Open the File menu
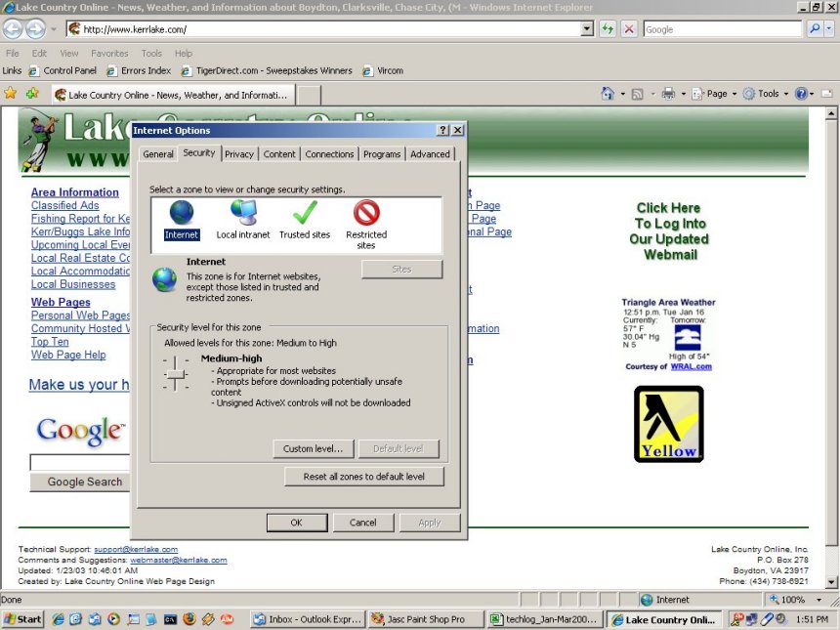Image resolution: width=840 pixels, height=630 pixels. click(13, 54)
